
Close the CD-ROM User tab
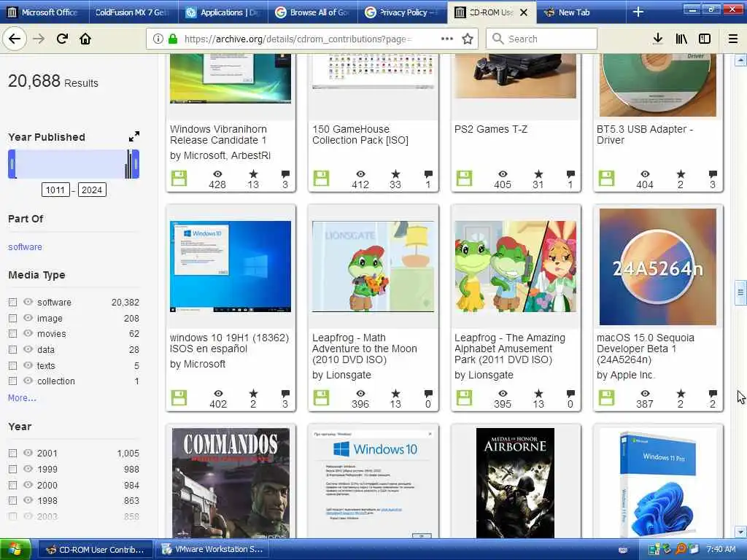[x=524, y=13]
